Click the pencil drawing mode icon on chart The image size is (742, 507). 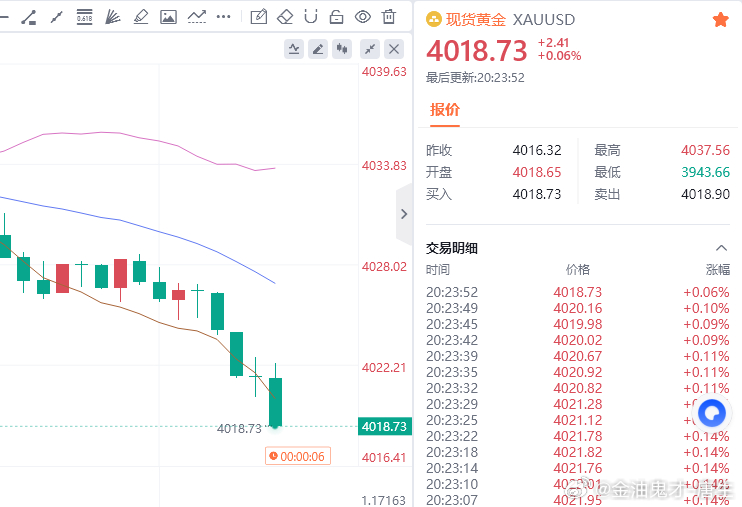click(318, 49)
